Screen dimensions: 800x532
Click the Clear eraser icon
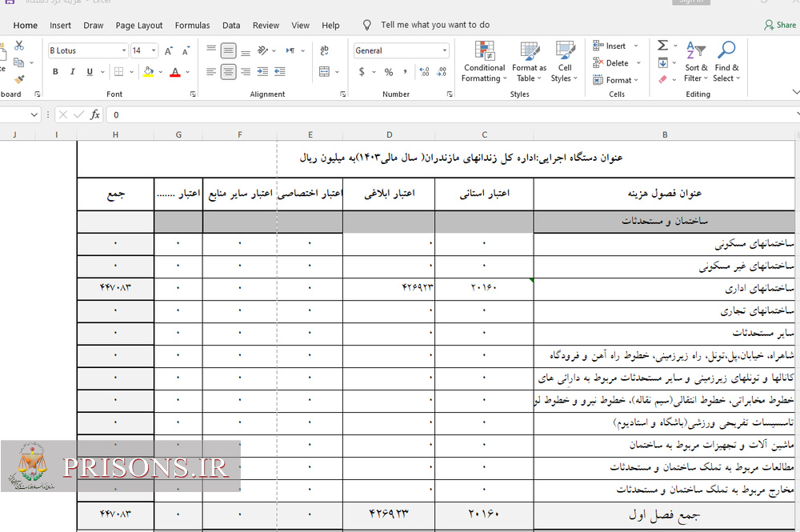click(662, 79)
